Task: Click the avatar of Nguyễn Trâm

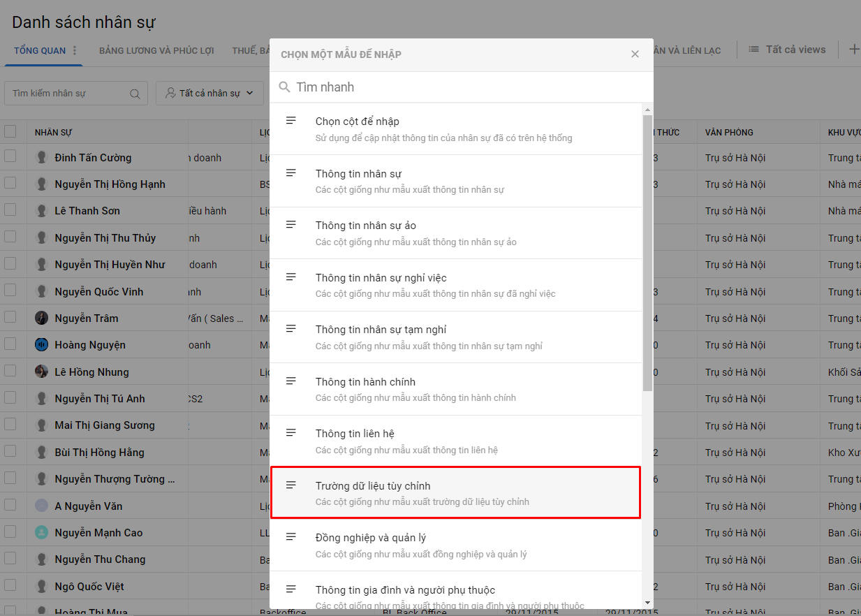Action: [x=42, y=318]
